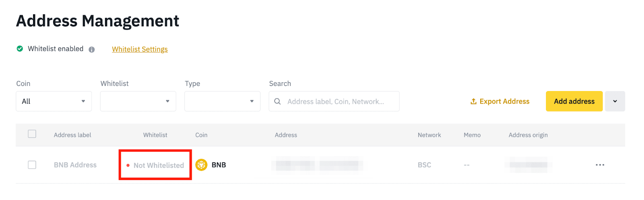Tick the select-all header checkbox

[32, 134]
